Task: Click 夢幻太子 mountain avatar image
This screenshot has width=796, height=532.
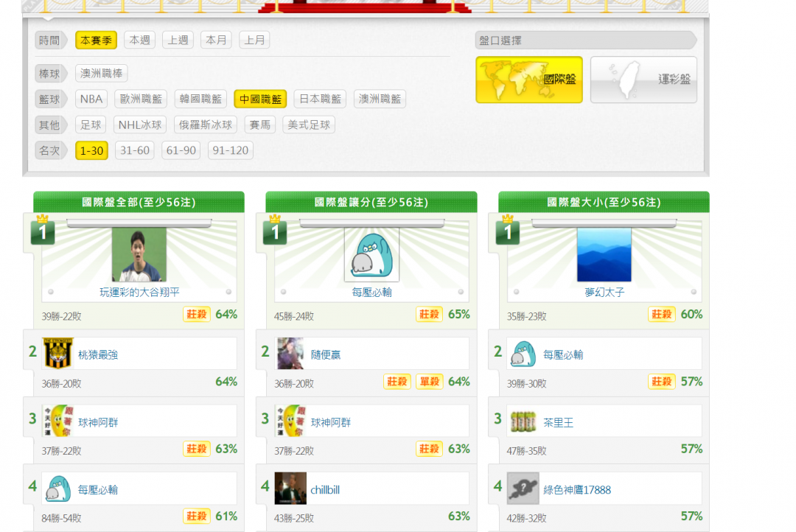Action: [x=604, y=255]
